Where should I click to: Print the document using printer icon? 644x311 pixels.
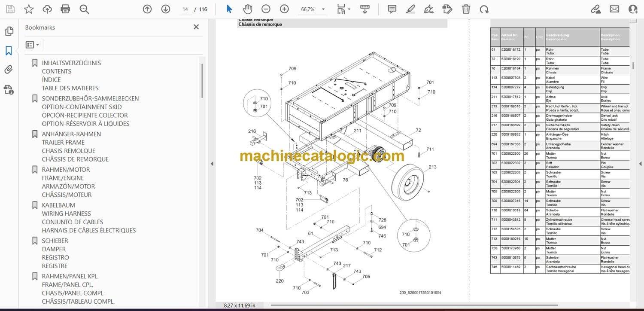(x=65, y=9)
